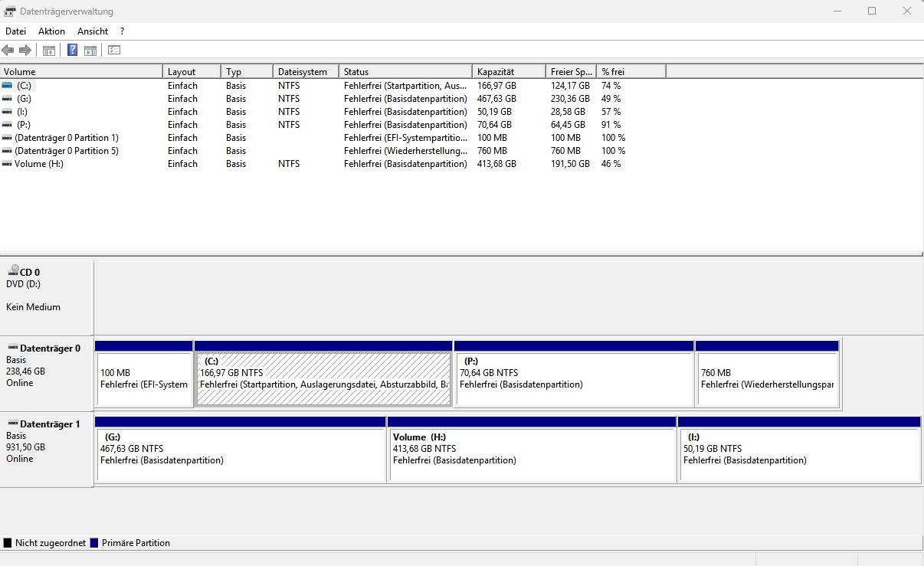Maximize the Datenträgerverwaltung window

tap(872, 11)
